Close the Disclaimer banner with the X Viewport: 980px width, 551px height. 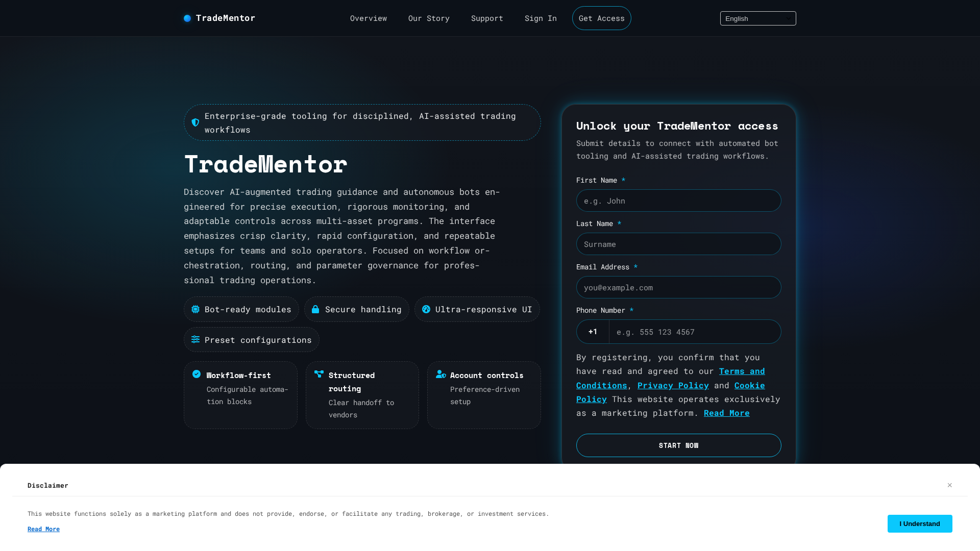coord(950,485)
